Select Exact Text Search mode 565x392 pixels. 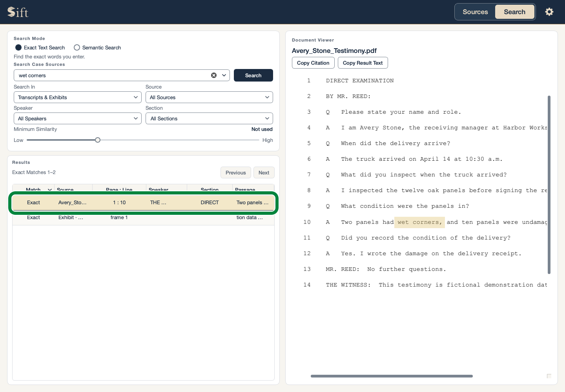(40, 47)
